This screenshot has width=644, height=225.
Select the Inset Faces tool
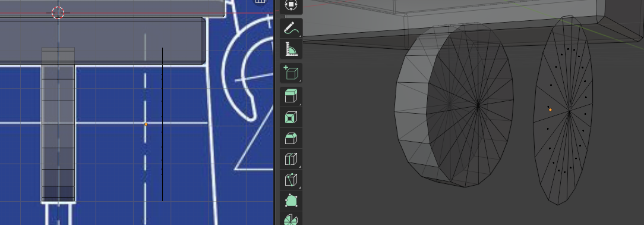291,118
